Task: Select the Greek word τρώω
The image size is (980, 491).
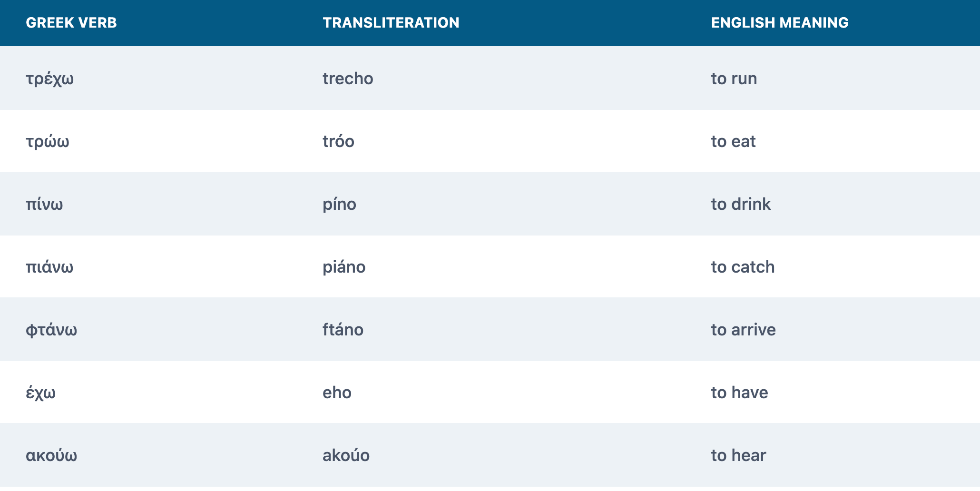Action: 48,141
